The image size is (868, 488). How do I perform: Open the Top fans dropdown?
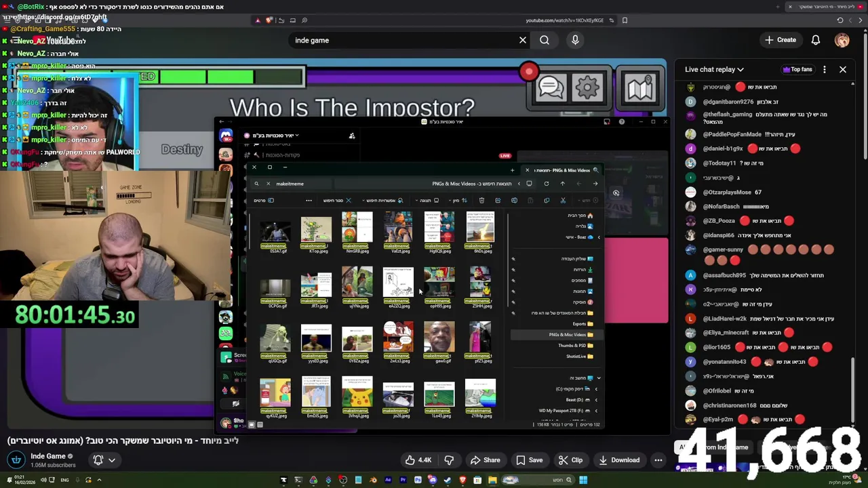797,69
